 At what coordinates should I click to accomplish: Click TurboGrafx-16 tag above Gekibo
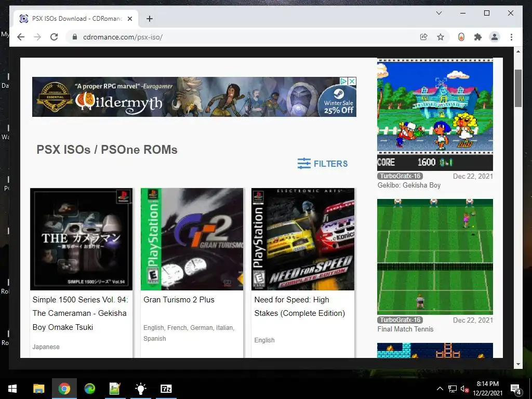400,176
